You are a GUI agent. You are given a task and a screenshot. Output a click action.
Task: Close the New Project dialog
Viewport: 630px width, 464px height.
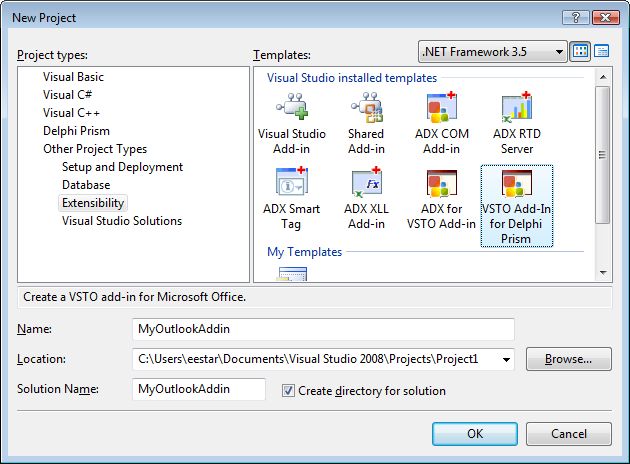[605, 18]
